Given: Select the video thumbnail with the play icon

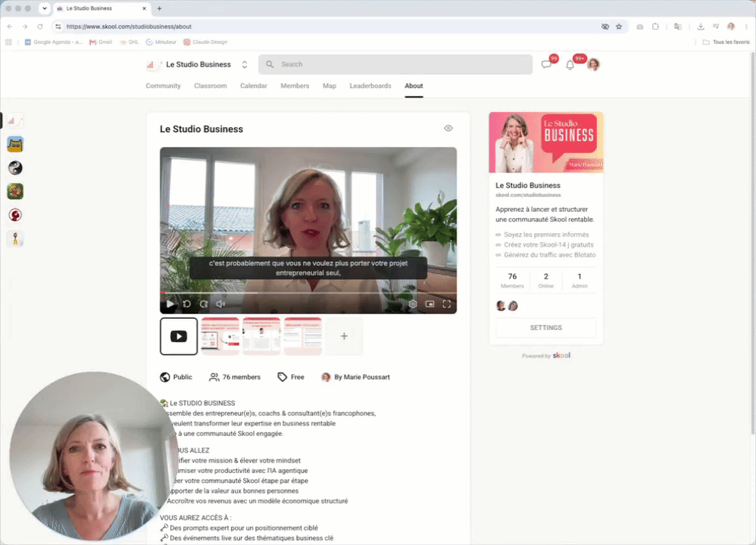Looking at the screenshot, I should (x=179, y=336).
